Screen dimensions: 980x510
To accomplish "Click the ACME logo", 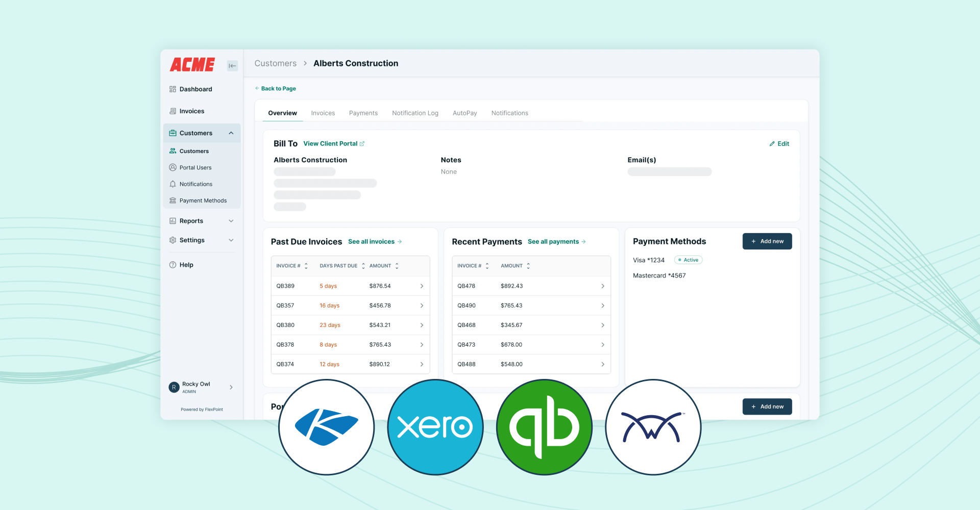I will (192, 65).
